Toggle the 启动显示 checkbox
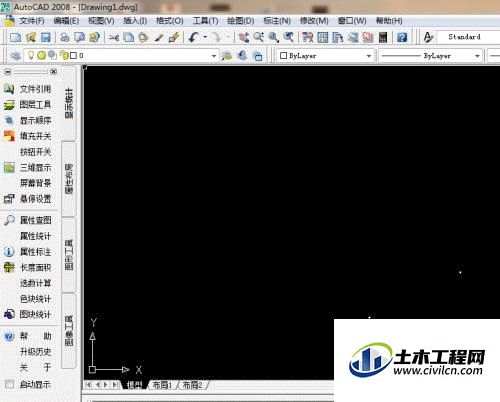This screenshot has height=402, width=500. point(9,384)
